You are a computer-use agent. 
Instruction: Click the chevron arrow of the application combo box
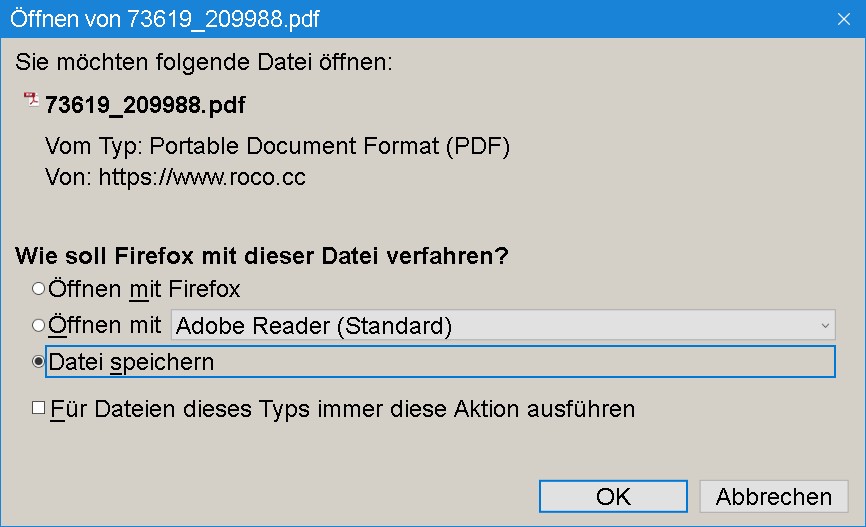[825, 325]
